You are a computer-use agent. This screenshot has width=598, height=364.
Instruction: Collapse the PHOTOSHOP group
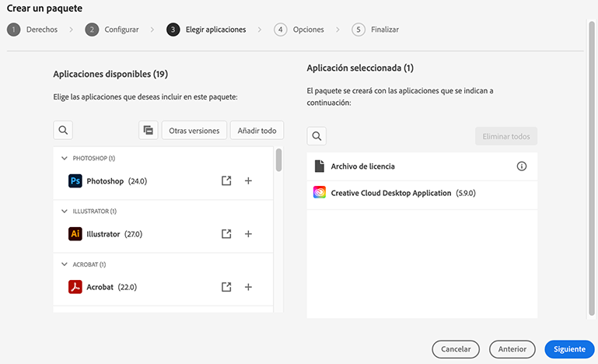pos(64,158)
